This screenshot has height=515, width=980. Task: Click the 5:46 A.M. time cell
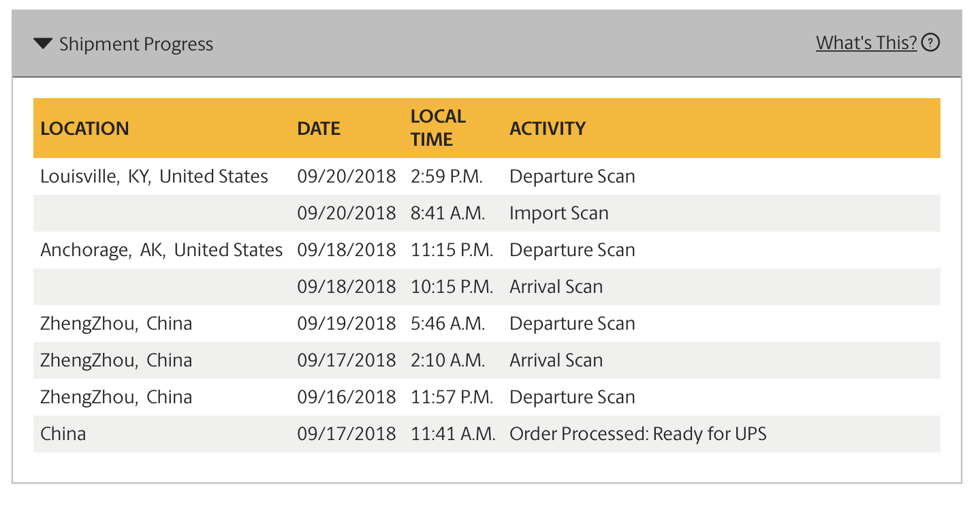tap(448, 324)
